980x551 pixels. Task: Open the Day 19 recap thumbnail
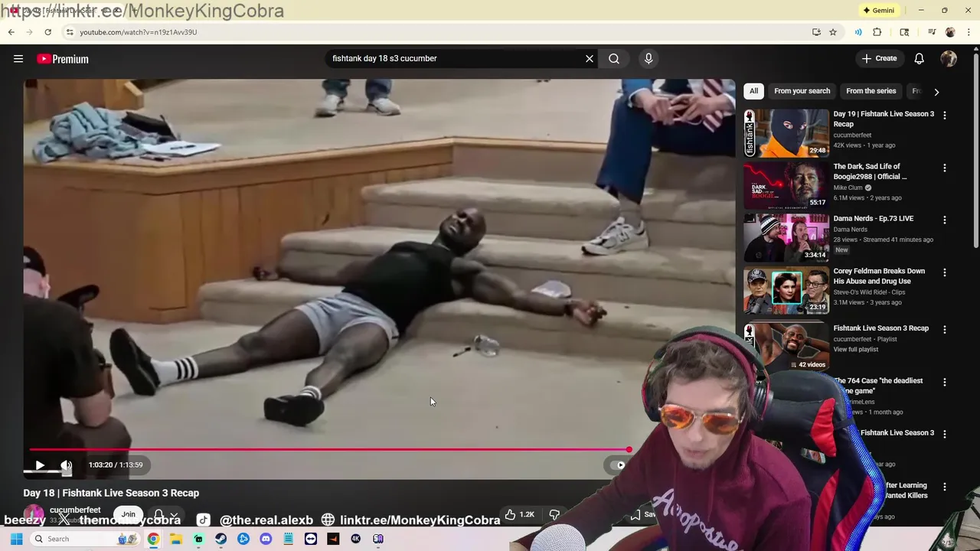coord(786,133)
